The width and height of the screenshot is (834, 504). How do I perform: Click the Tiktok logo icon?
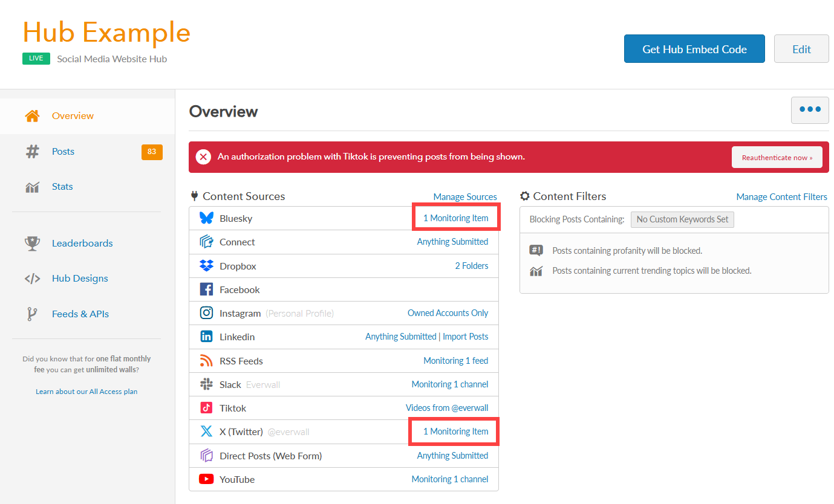pos(206,408)
